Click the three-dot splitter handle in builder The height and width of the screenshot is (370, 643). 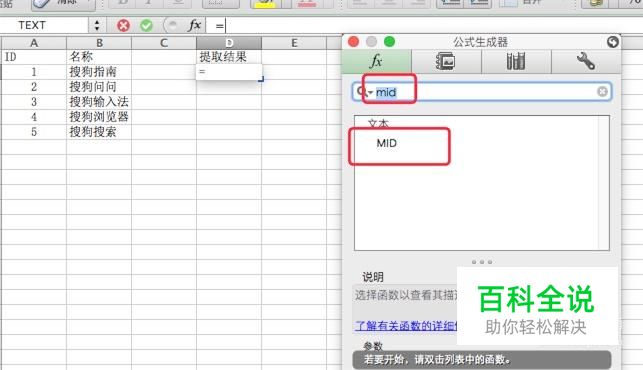click(481, 262)
